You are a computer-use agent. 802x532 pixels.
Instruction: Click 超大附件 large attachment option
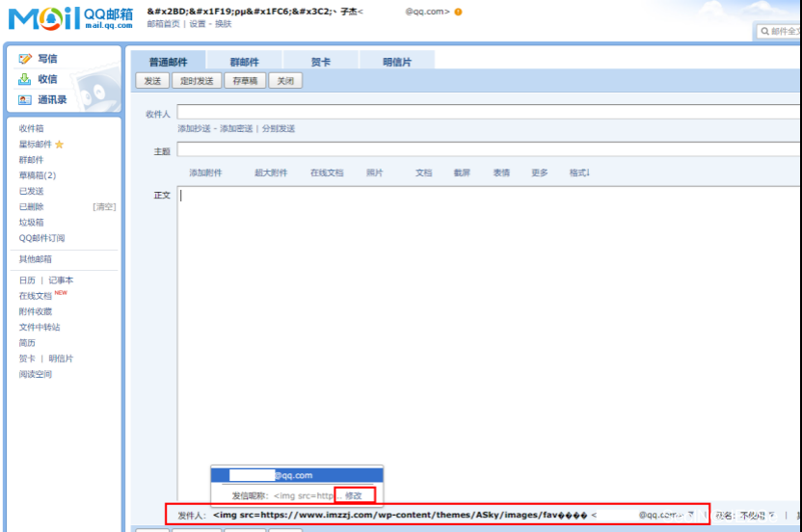pyautogui.click(x=271, y=173)
